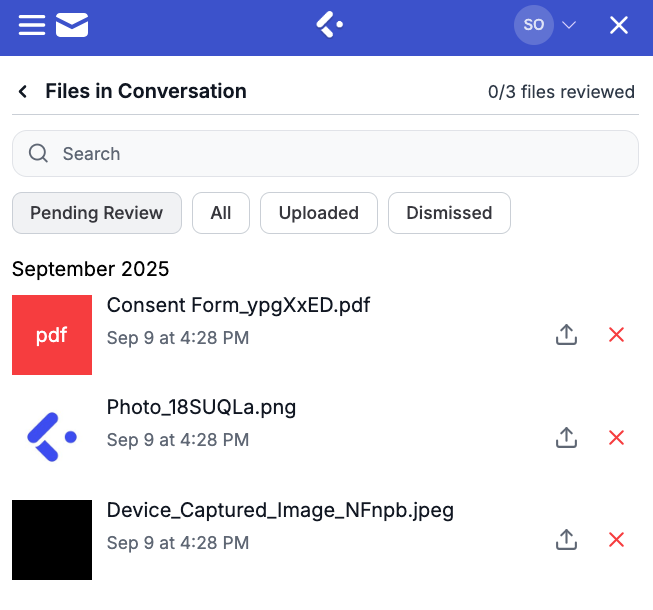Click the search magnifier icon
This screenshot has height=610, width=653.
39,154
